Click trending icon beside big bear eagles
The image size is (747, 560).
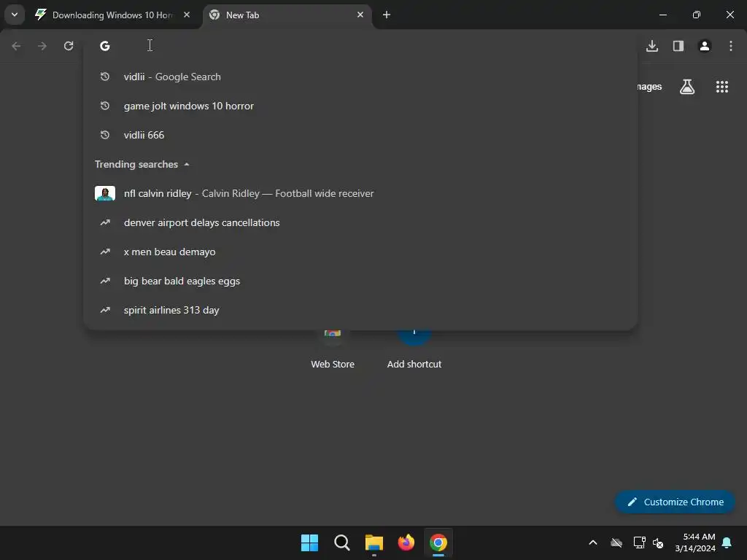(105, 281)
